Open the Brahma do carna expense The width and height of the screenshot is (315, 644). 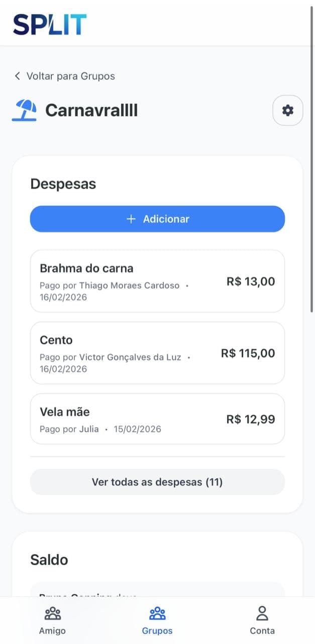pos(157,281)
